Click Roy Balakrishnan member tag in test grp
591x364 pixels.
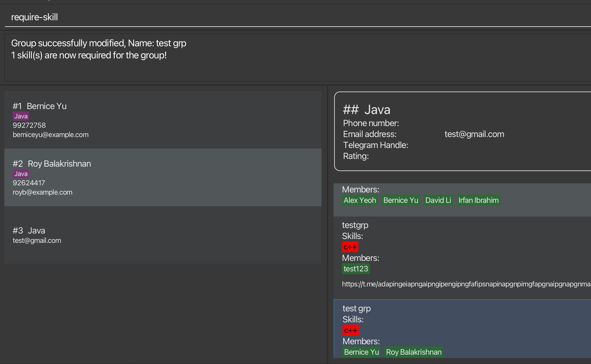click(413, 352)
